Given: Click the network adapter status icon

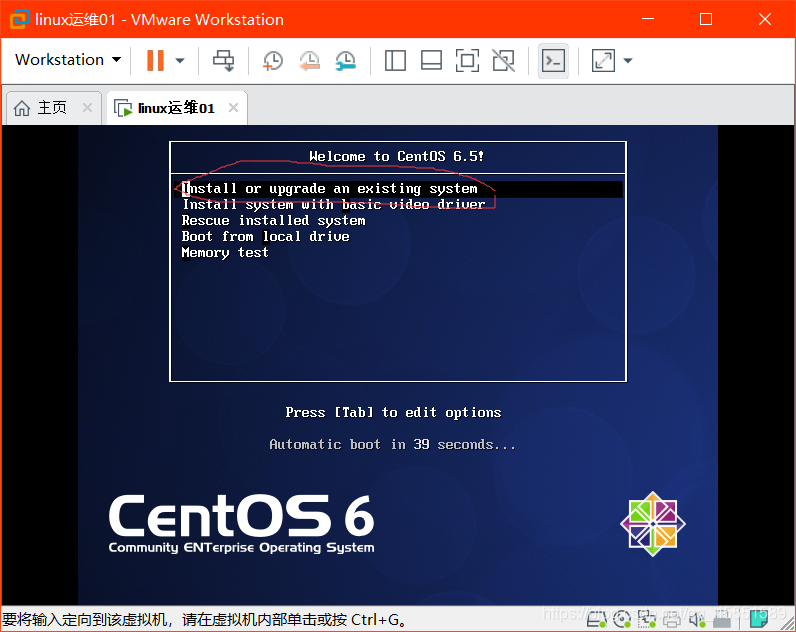Looking at the screenshot, I should point(646,619).
